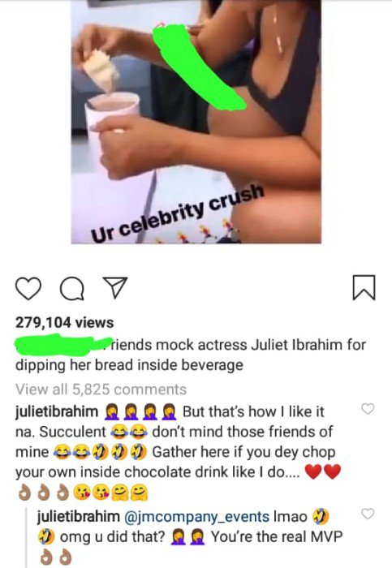Like the post with the heart icon
The width and height of the screenshot is (392, 568).
point(28,288)
